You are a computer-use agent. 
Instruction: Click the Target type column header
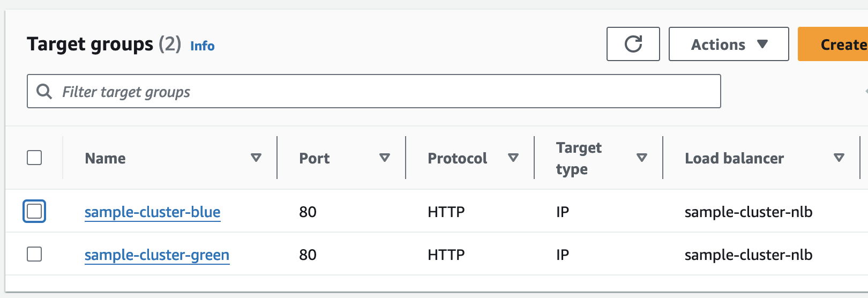pos(579,158)
